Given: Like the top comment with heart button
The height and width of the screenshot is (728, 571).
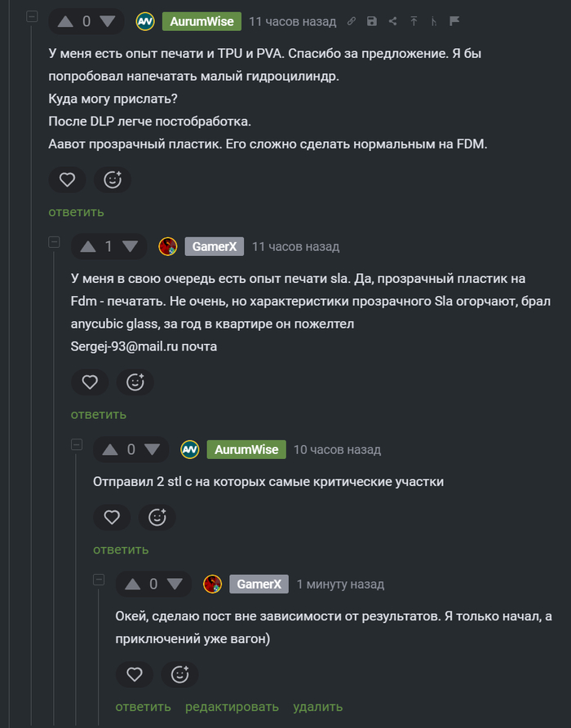Looking at the screenshot, I should pyautogui.click(x=67, y=179).
